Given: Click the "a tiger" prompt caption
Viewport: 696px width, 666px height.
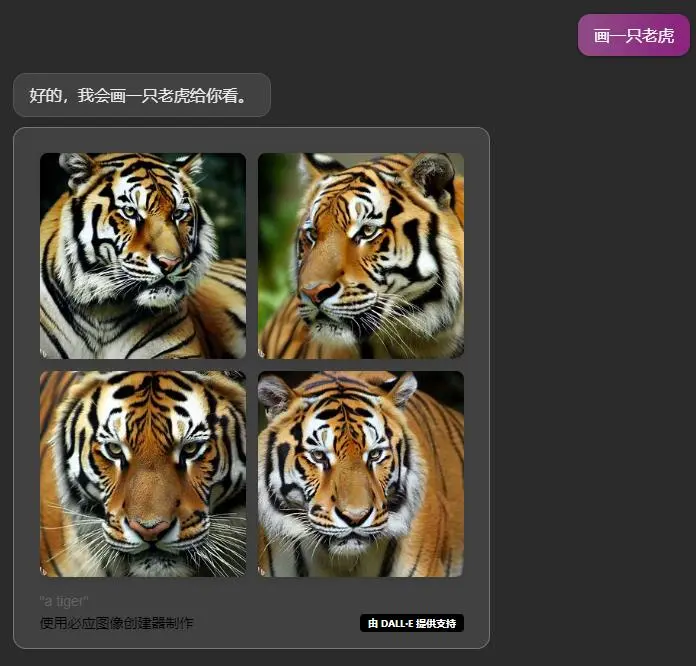Looking at the screenshot, I should pos(64,601).
